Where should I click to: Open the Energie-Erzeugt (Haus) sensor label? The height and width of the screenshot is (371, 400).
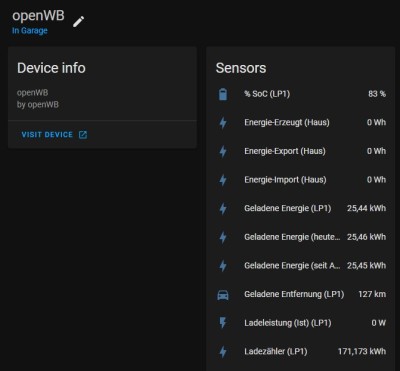click(287, 122)
